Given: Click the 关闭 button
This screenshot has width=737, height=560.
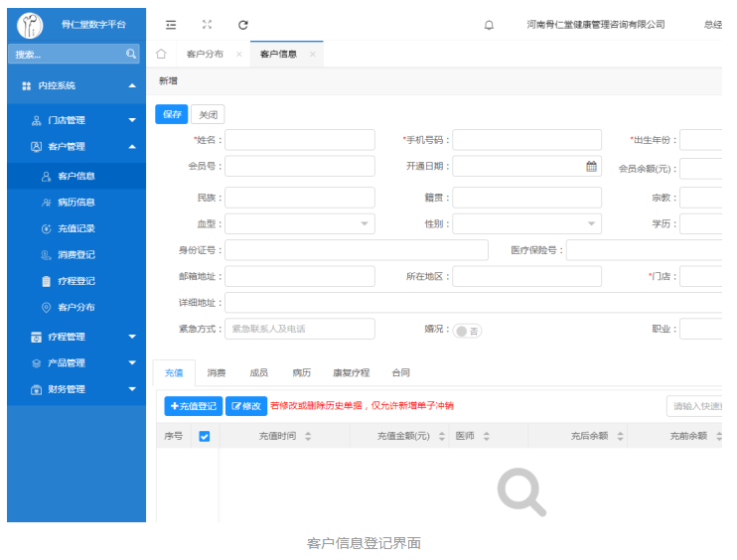Looking at the screenshot, I should [x=208, y=114].
